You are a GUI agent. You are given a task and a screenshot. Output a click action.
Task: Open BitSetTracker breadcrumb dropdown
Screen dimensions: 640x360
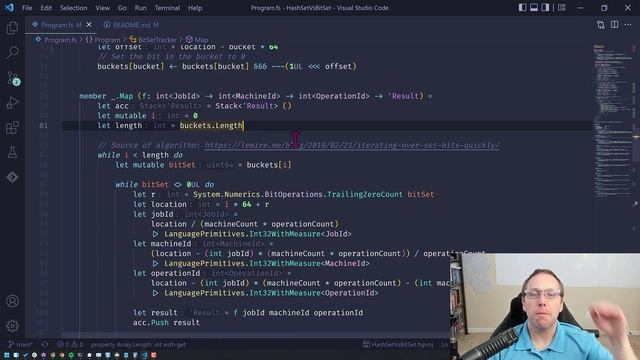(153, 40)
